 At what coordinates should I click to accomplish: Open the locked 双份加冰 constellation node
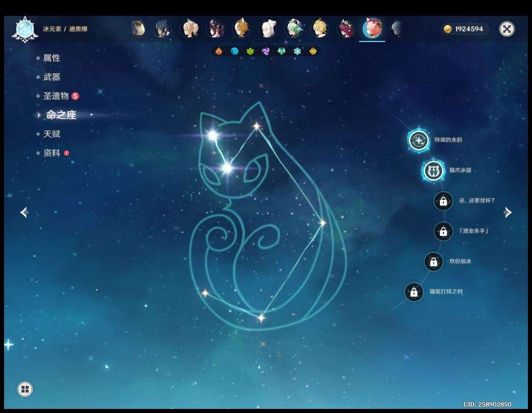pyautogui.click(x=433, y=262)
